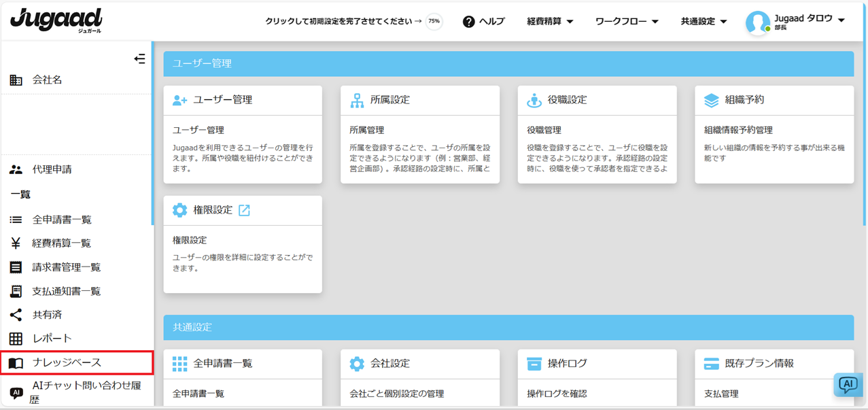Click the help question mark icon
Image resolution: width=868 pixels, height=410 pixels.
click(468, 21)
